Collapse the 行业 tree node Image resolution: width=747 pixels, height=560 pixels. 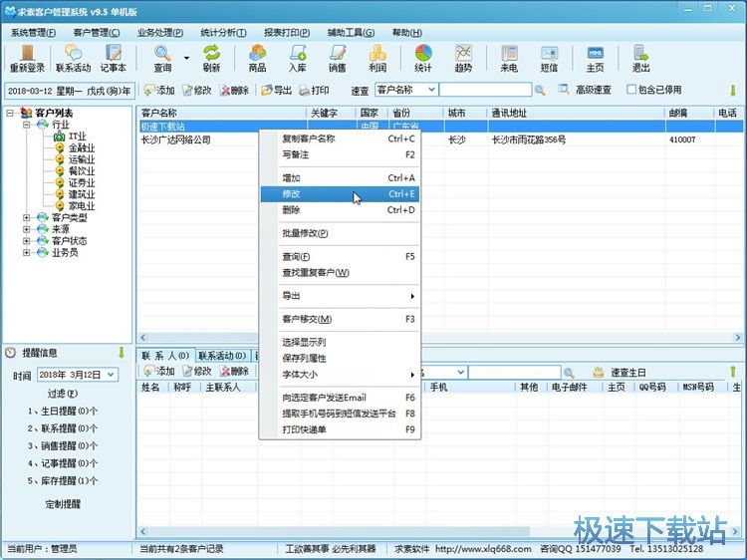click(x=27, y=126)
